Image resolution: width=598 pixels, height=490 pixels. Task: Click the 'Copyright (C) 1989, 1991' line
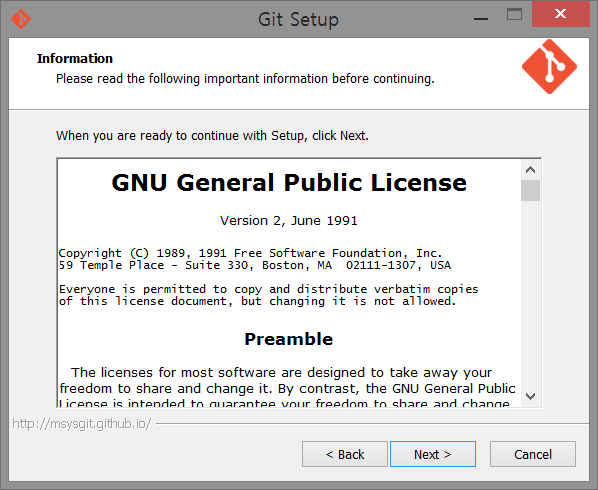point(250,253)
